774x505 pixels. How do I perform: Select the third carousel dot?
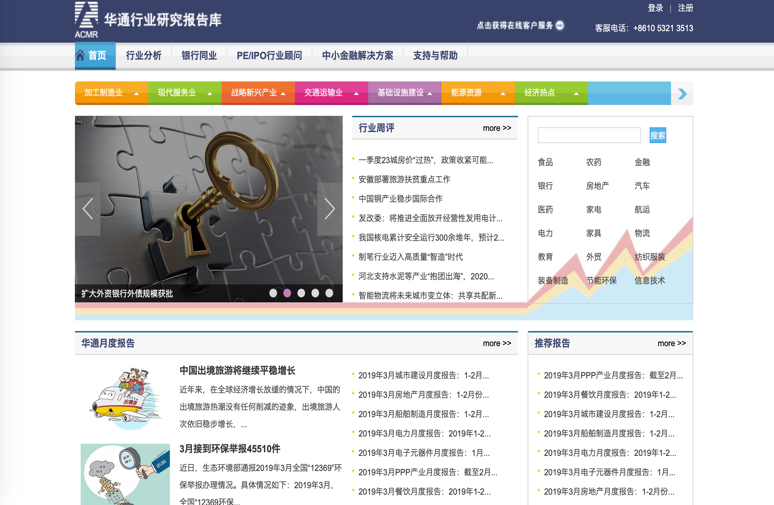[x=301, y=293]
